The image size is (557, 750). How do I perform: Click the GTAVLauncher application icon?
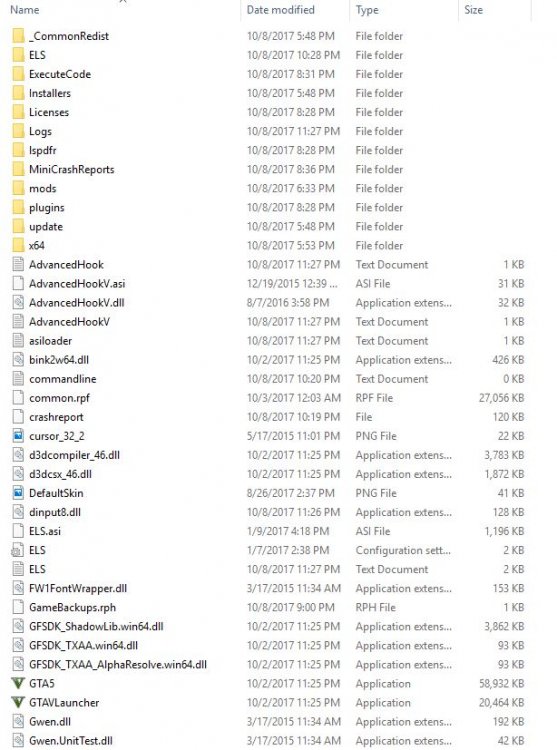click(x=18, y=703)
